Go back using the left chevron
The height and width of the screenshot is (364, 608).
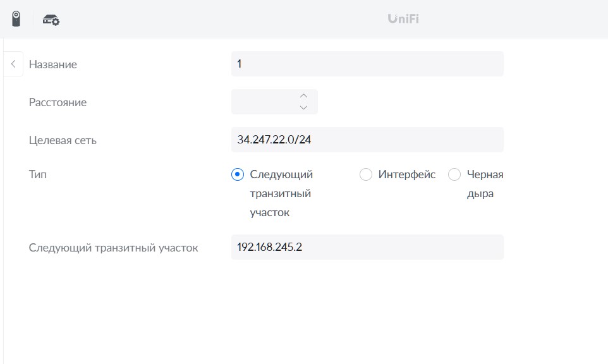(13, 64)
